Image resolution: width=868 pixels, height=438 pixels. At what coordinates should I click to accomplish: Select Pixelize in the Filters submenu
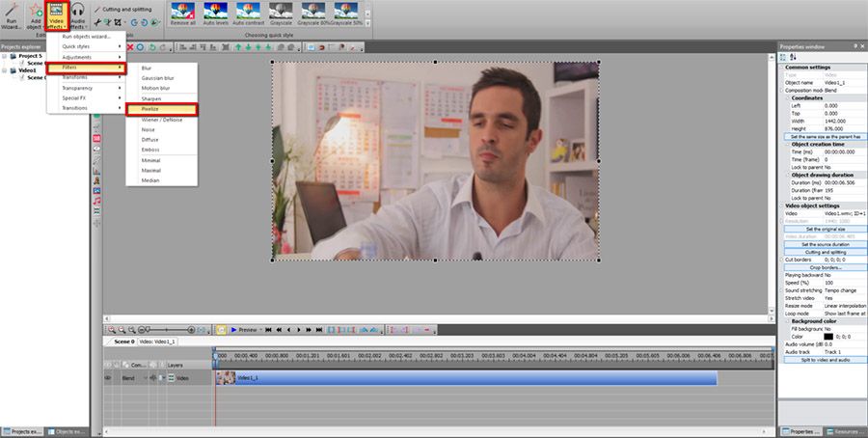(x=161, y=109)
